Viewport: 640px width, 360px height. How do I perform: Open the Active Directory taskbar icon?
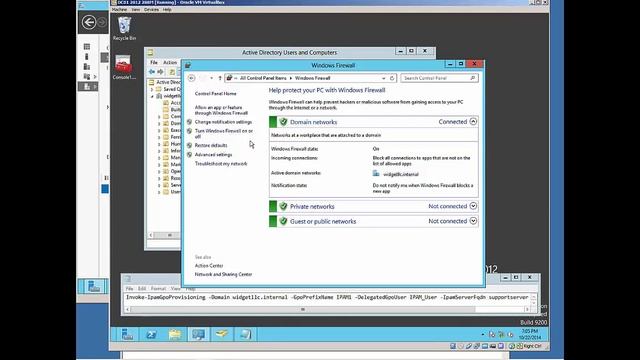click(222, 334)
